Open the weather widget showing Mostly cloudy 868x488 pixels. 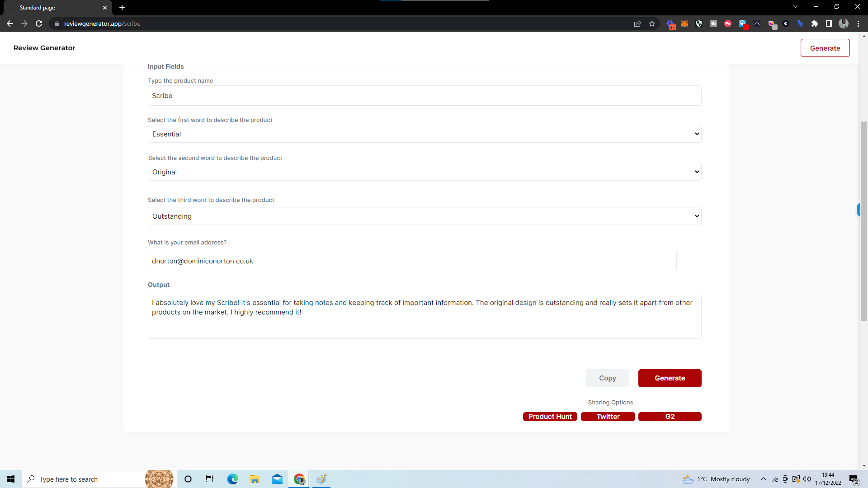point(716,479)
